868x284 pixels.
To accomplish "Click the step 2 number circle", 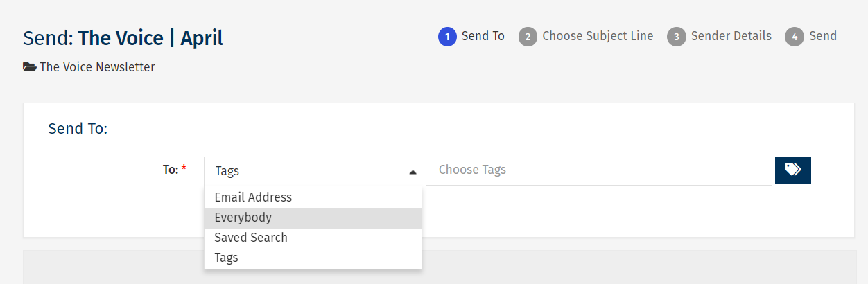I will click(528, 37).
